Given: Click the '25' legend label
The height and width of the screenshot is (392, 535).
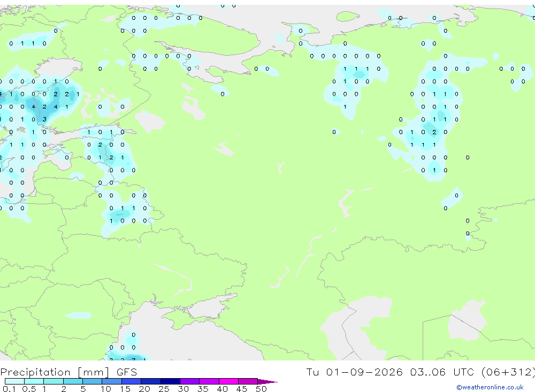Looking at the screenshot, I should [164, 389].
